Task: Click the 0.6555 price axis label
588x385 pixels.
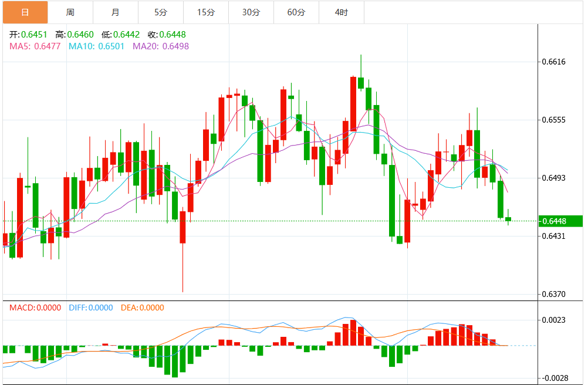Action: pos(554,120)
